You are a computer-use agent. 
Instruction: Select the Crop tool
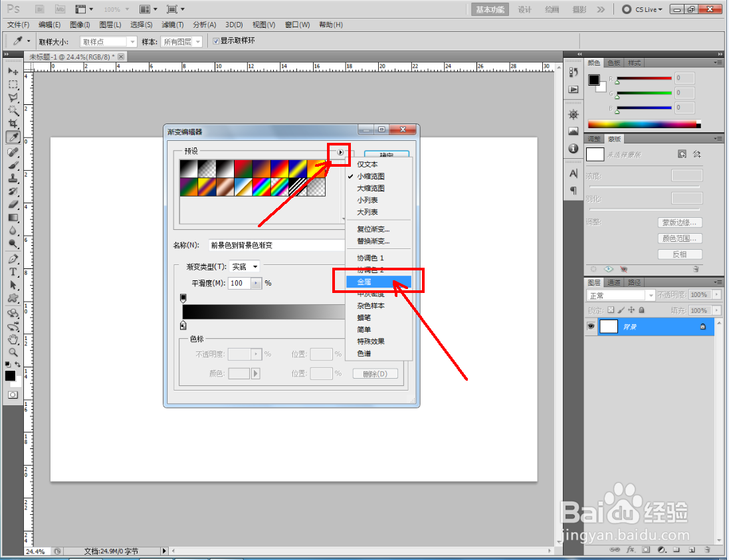tap(13, 124)
